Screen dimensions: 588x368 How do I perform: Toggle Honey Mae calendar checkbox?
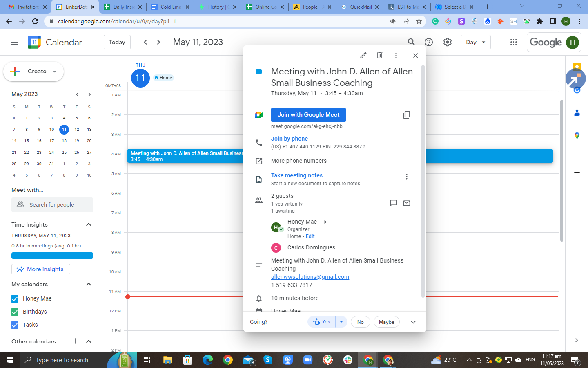15,299
